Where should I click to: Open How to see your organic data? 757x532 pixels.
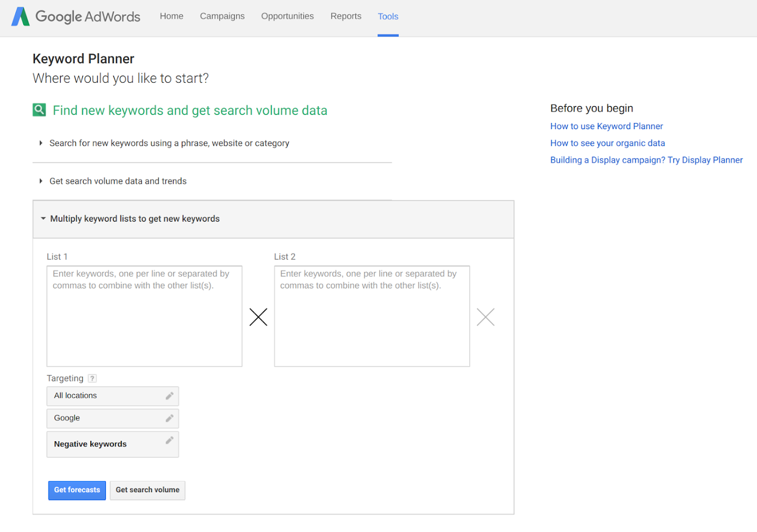[608, 143]
